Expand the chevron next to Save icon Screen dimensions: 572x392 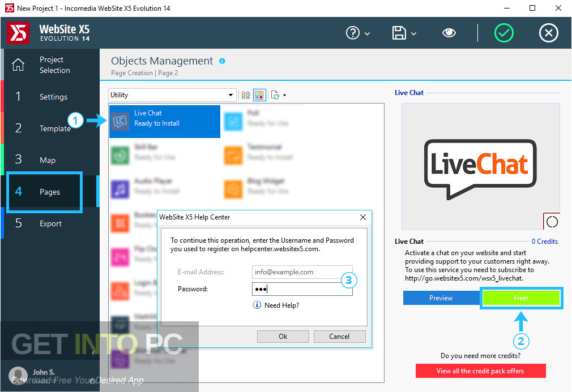pyautogui.click(x=413, y=34)
